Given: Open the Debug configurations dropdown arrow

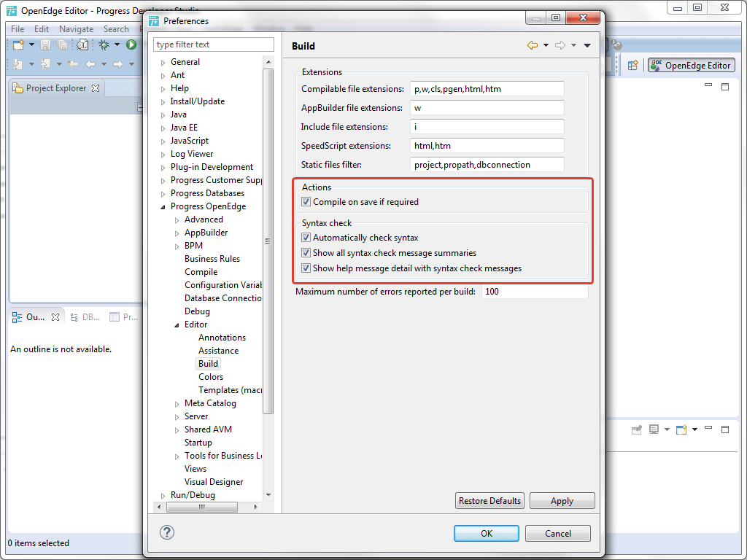Looking at the screenshot, I should coord(117,44).
